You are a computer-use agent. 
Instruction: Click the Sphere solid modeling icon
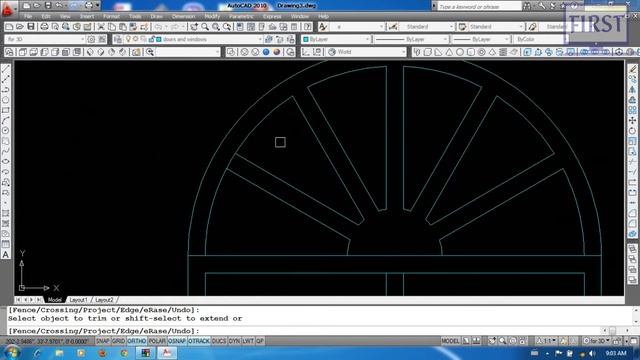tap(460, 52)
